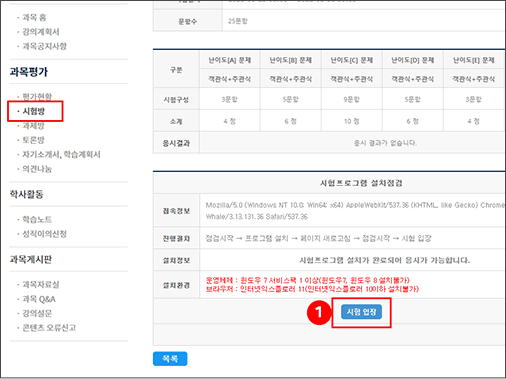Click the red number 1 marker
The height and width of the screenshot is (379, 506).
coord(319,312)
